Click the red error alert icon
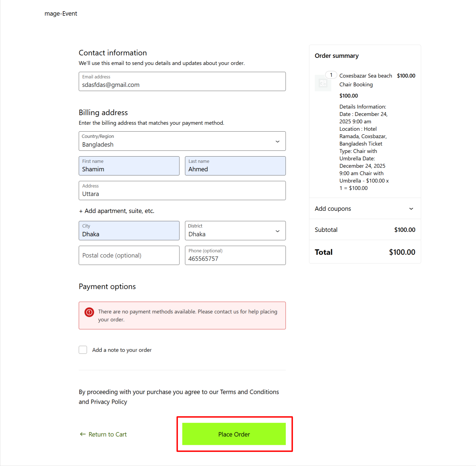Screen dimensions: 476x466 [x=89, y=312]
